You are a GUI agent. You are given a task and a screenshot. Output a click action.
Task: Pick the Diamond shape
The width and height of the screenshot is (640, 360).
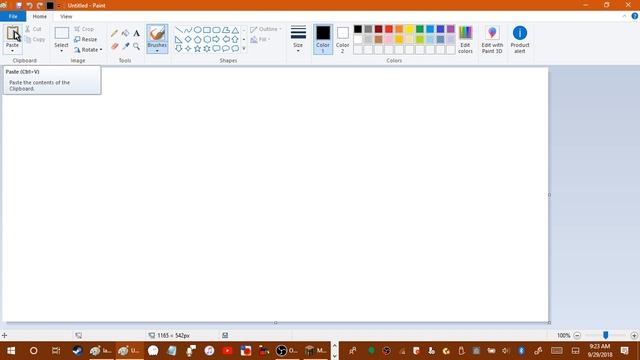pos(188,40)
